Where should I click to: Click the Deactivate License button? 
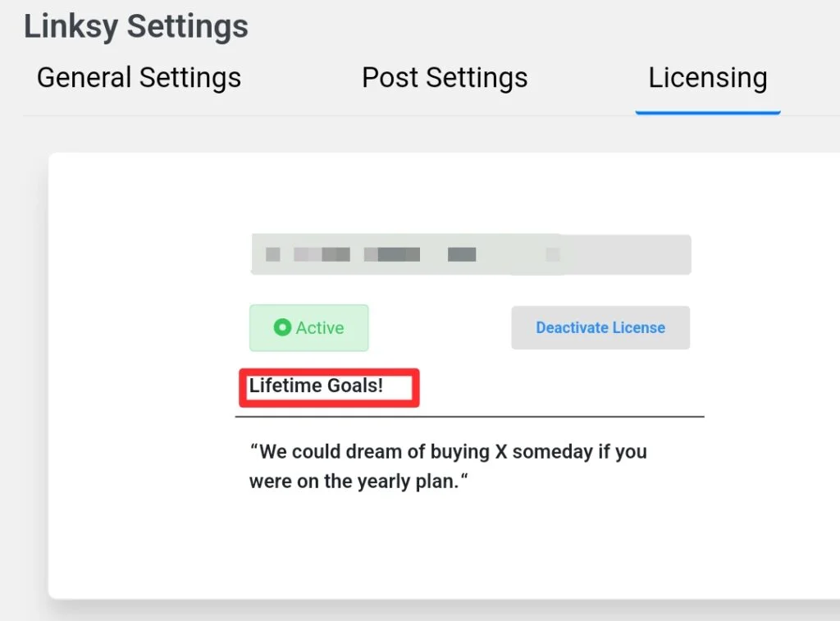[600, 327]
